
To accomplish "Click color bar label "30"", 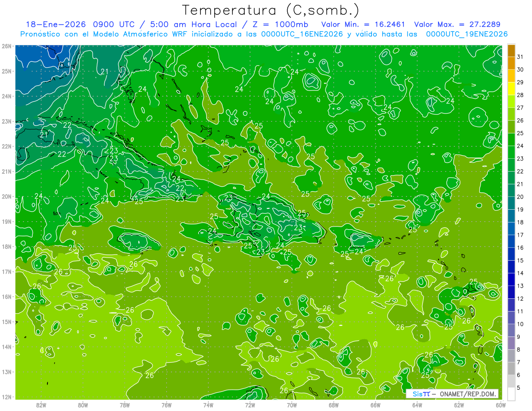I will click(x=520, y=70).
